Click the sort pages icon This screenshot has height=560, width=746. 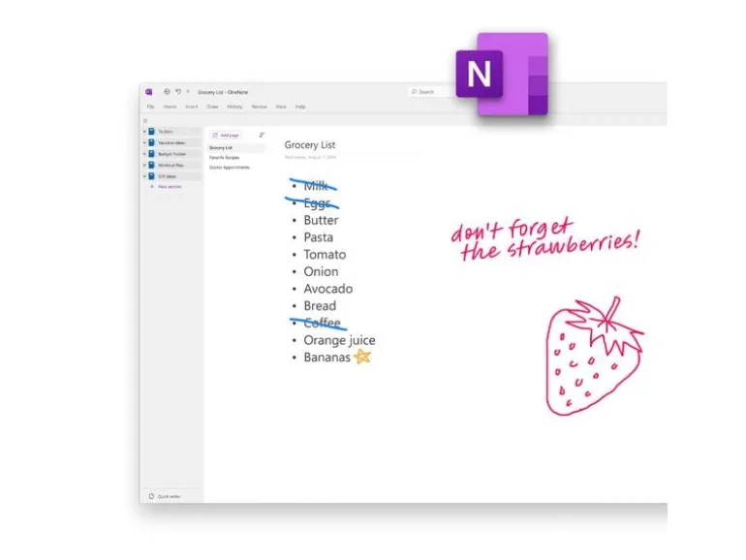[262, 135]
